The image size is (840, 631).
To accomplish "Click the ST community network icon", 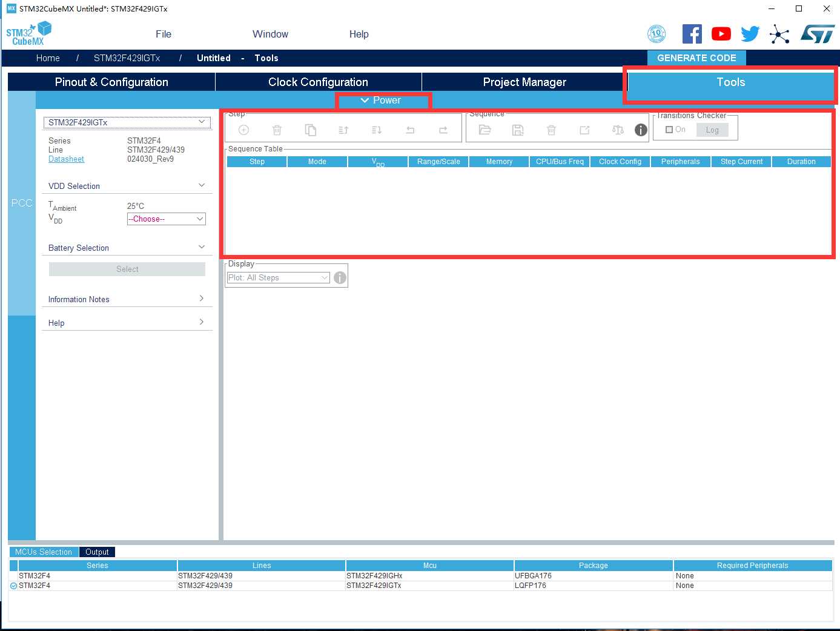I will point(779,34).
